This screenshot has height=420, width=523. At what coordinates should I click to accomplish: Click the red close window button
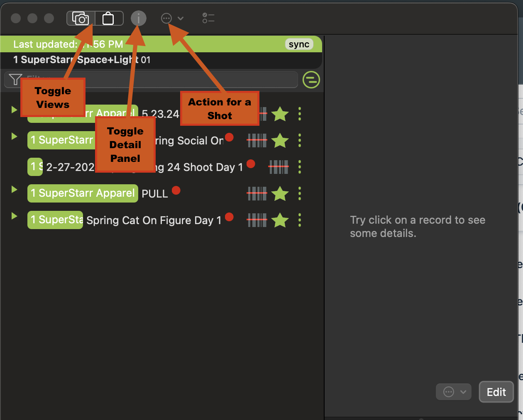click(x=16, y=18)
